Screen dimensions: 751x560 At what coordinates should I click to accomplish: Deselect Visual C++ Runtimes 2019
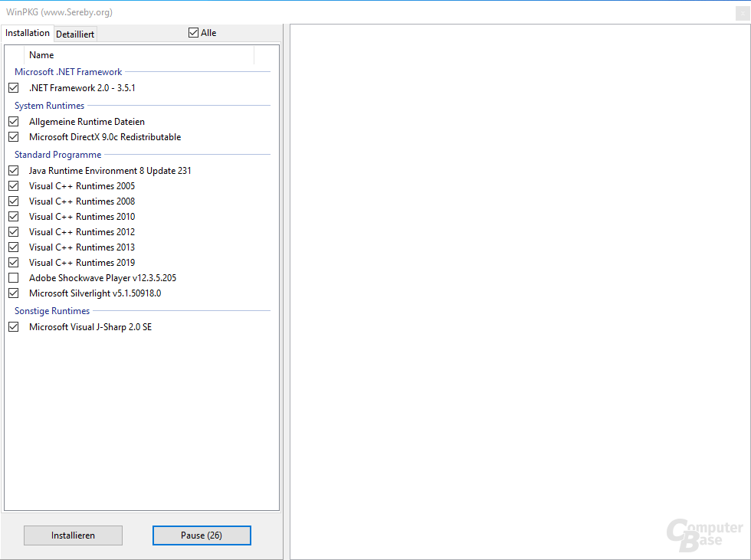(13, 262)
